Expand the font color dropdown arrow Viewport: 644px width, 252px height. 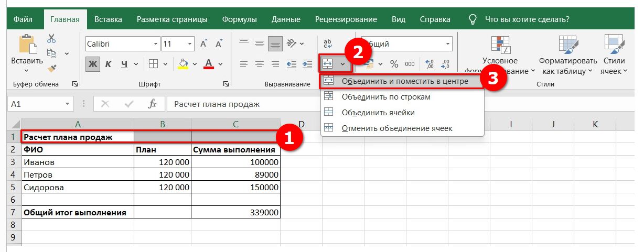(220, 64)
